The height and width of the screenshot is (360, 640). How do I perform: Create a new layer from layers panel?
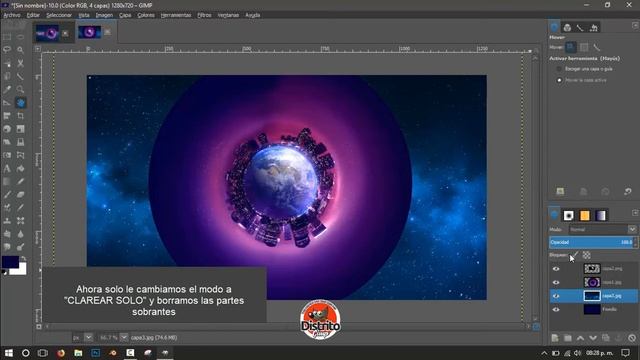tap(555, 338)
